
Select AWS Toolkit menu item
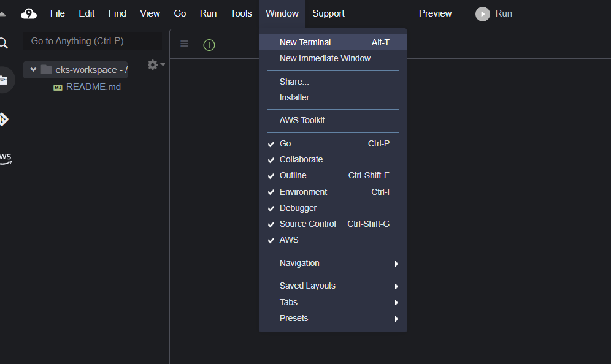(332, 120)
